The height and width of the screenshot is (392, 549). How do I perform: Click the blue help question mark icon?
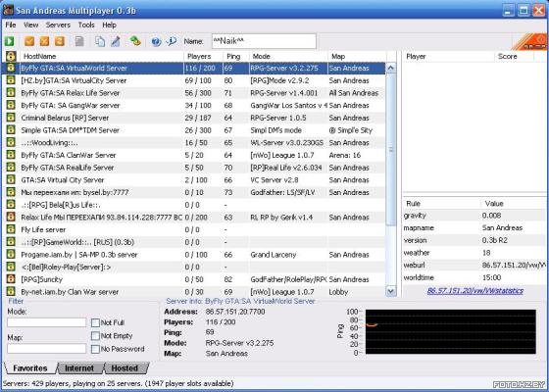(x=156, y=41)
